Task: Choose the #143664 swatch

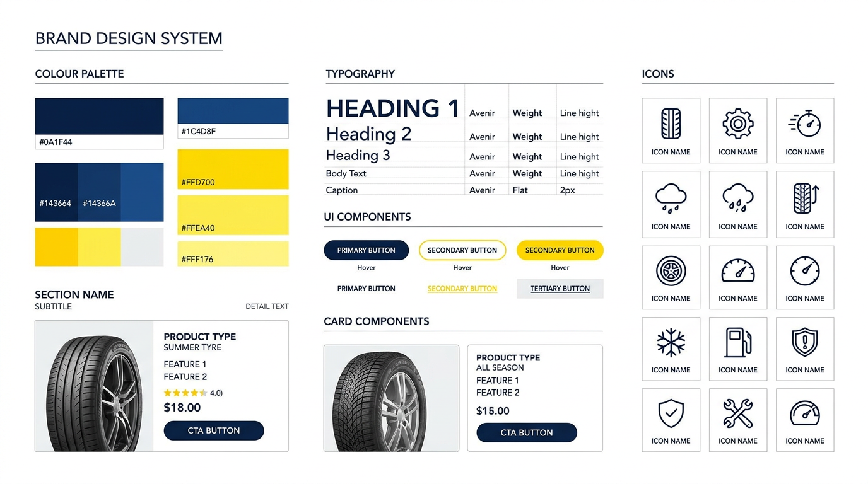Action: (x=57, y=192)
